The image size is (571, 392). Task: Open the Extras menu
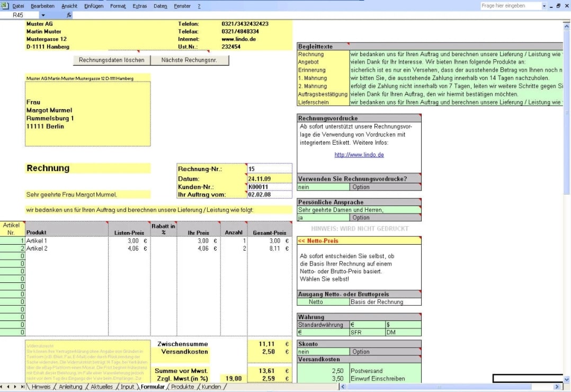point(140,6)
